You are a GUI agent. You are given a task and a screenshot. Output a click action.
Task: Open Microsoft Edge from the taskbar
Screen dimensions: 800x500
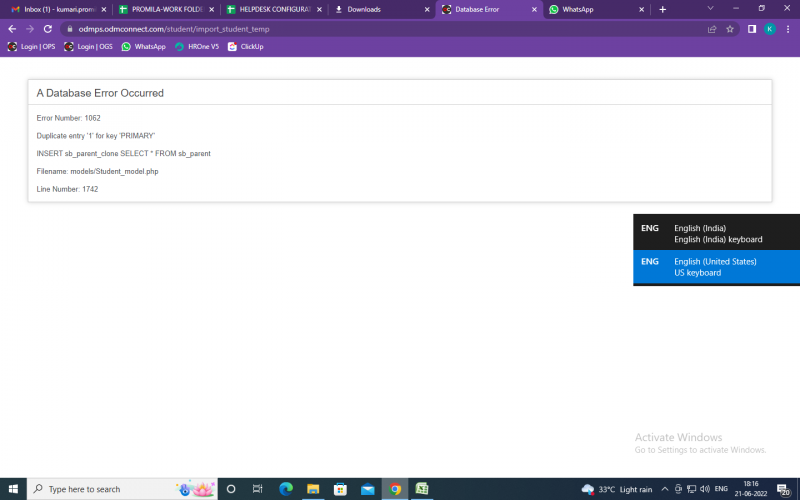click(286, 489)
